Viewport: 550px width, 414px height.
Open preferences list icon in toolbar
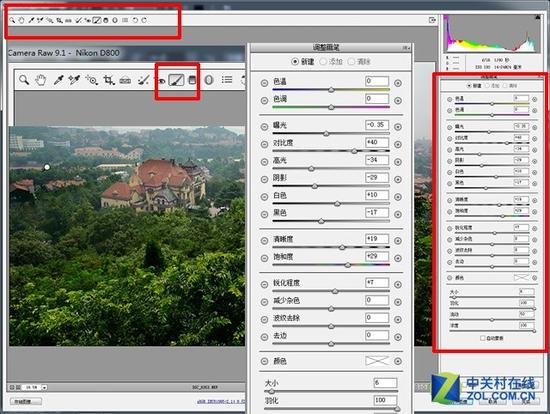coord(227,80)
